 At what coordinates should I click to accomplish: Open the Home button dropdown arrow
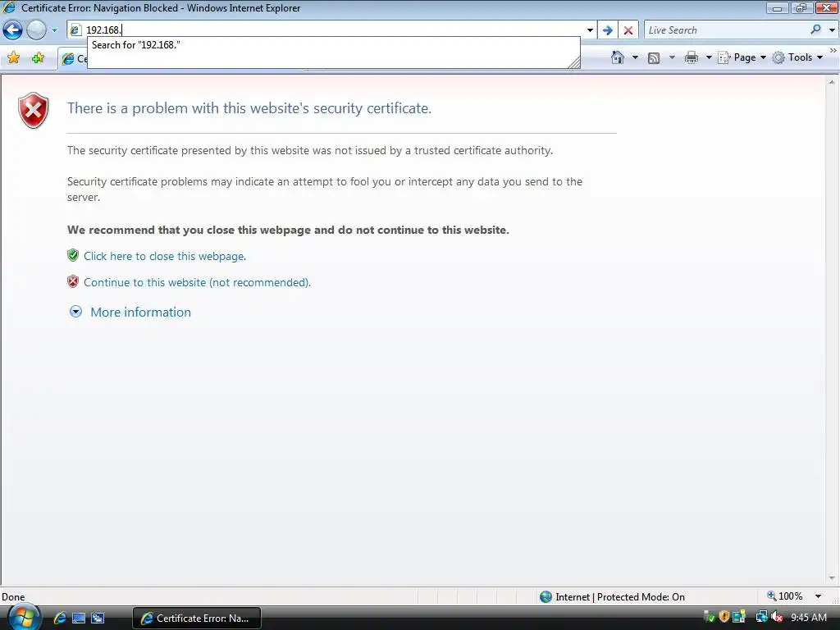[x=636, y=57]
